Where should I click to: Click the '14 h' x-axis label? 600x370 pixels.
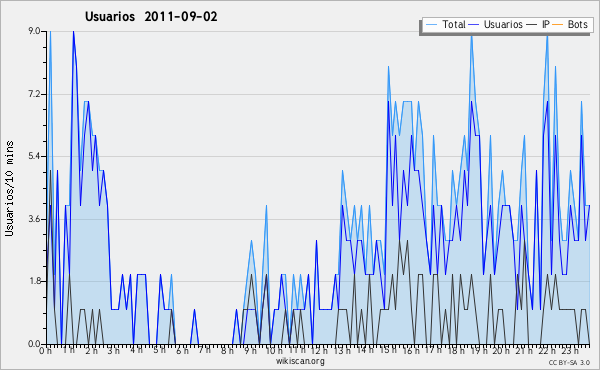[x=364, y=350]
